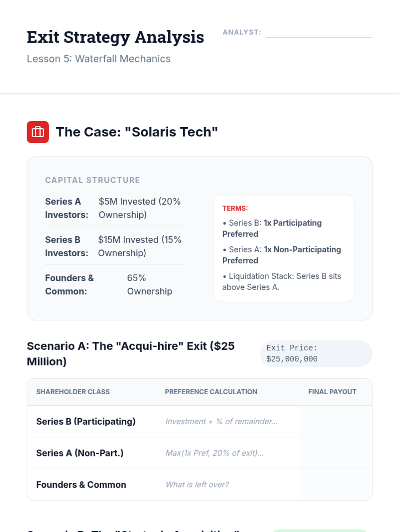Click the Shareholder Class column header

[x=73, y=392]
